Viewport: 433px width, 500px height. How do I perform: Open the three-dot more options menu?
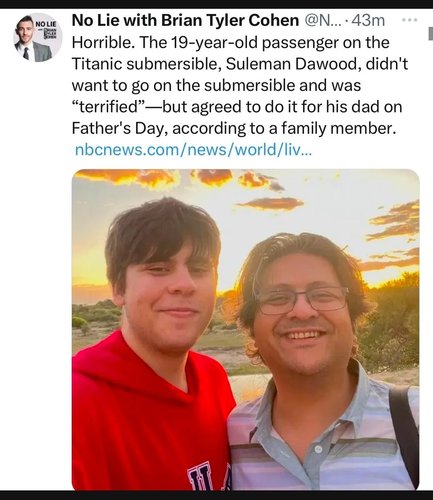click(409, 21)
